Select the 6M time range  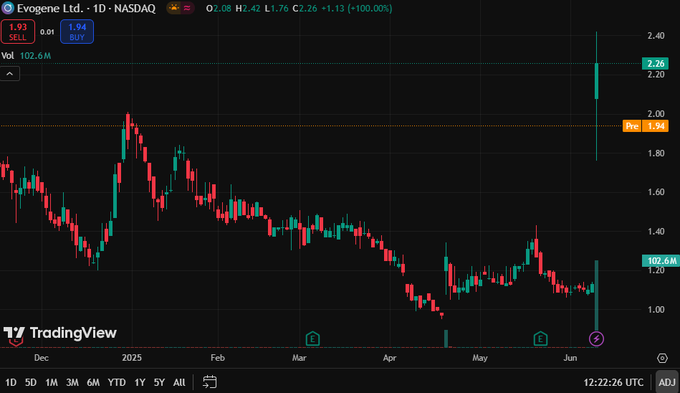pyautogui.click(x=93, y=382)
